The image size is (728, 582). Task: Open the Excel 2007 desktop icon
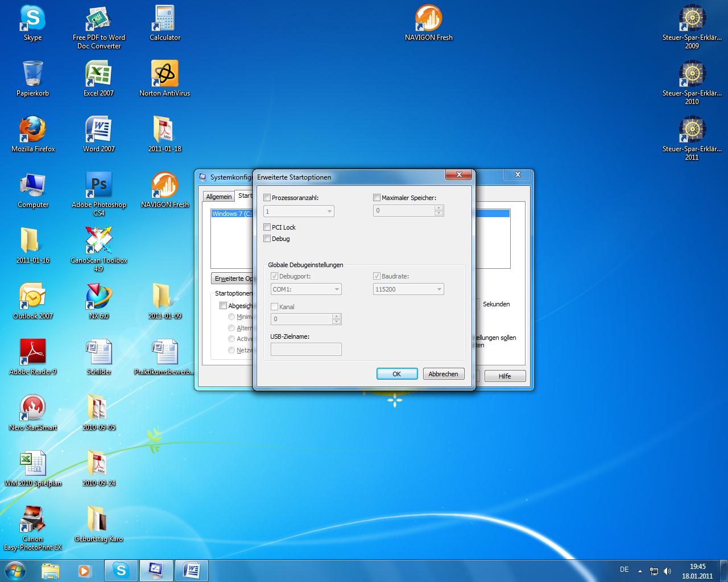(x=99, y=78)
